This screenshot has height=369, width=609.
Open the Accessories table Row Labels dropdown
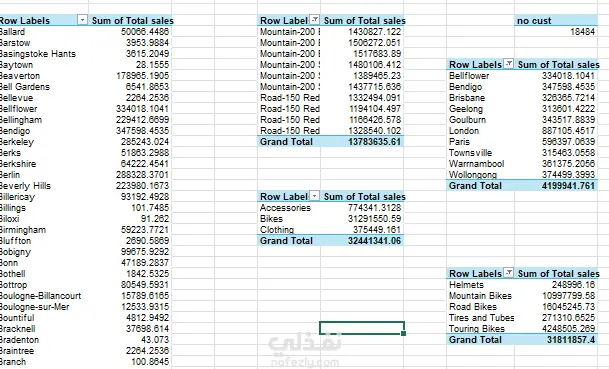(x=315, y=196)
